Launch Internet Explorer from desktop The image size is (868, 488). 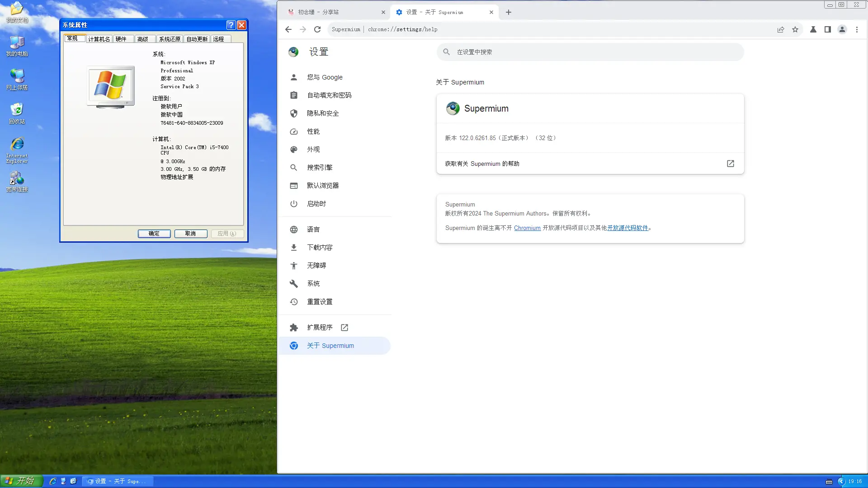click(17, 150)
